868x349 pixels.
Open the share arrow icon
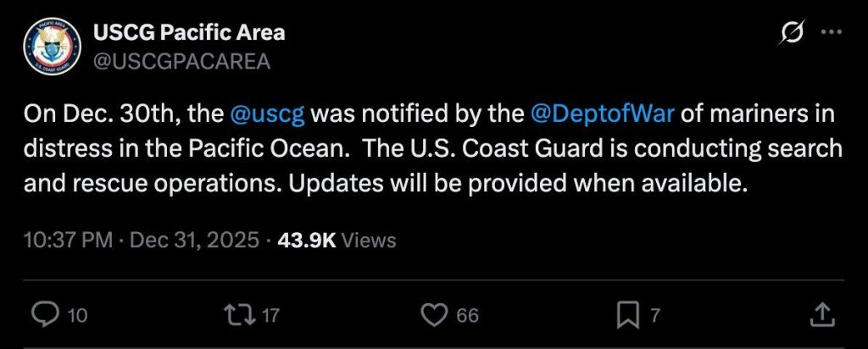(x=821, y=316)
